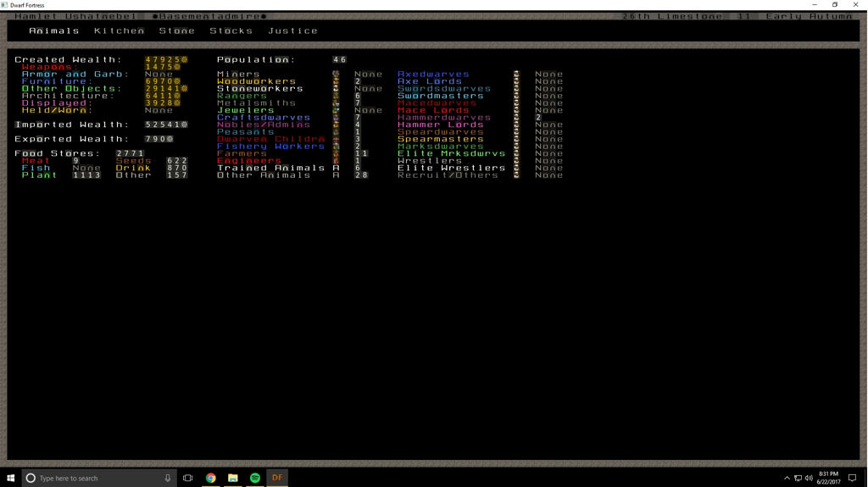Click the Axedwarves soldier icon
This screenshot has width=868, height=487.
point(516,75)
